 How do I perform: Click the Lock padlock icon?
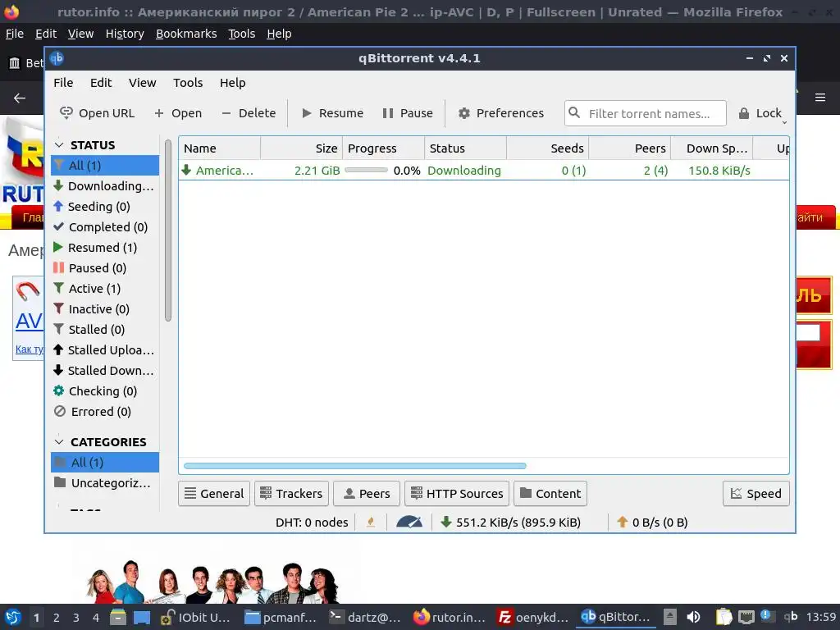(743, 113)
